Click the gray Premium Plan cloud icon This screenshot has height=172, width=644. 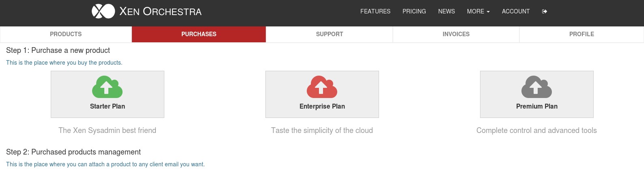[x=536, y=87]
